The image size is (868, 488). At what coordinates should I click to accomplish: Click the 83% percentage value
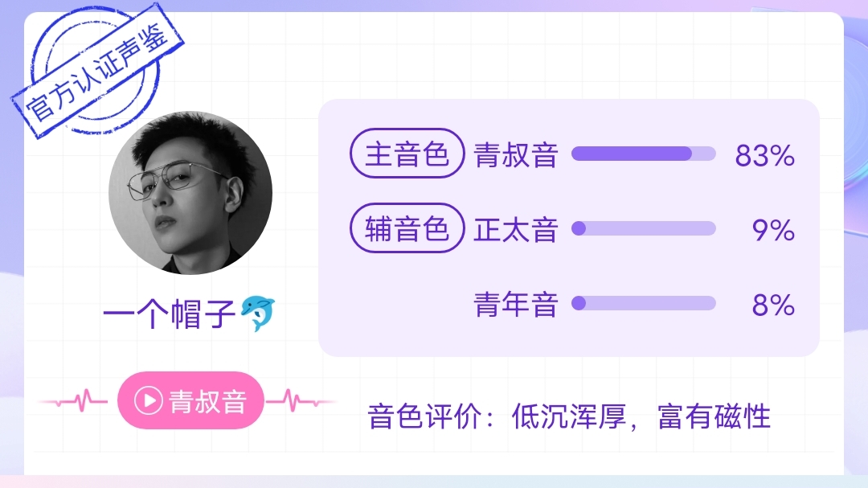pyautogui.click(x=765, y=156)
